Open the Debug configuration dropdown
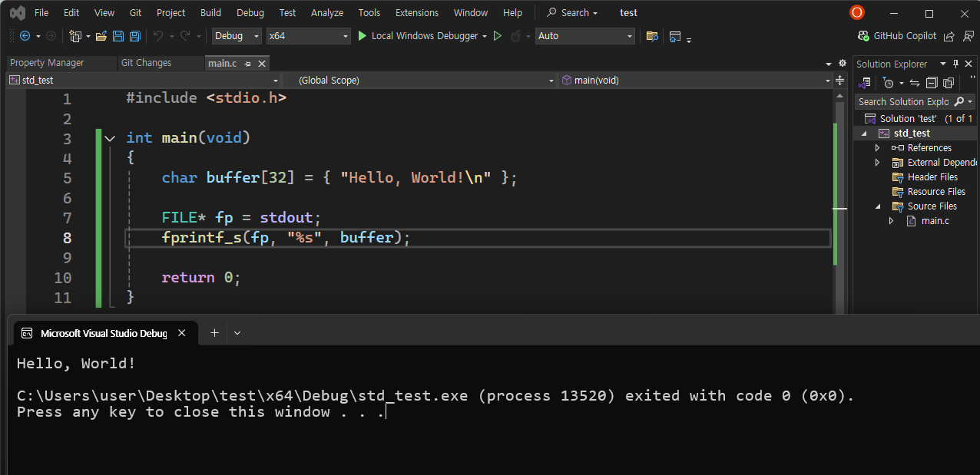This screenshot has height=475, width=980. [x=237, y=36]
